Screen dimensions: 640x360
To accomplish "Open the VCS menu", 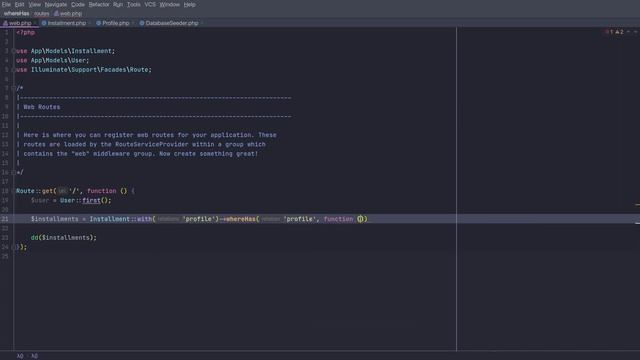I will [x=150, y=4].
